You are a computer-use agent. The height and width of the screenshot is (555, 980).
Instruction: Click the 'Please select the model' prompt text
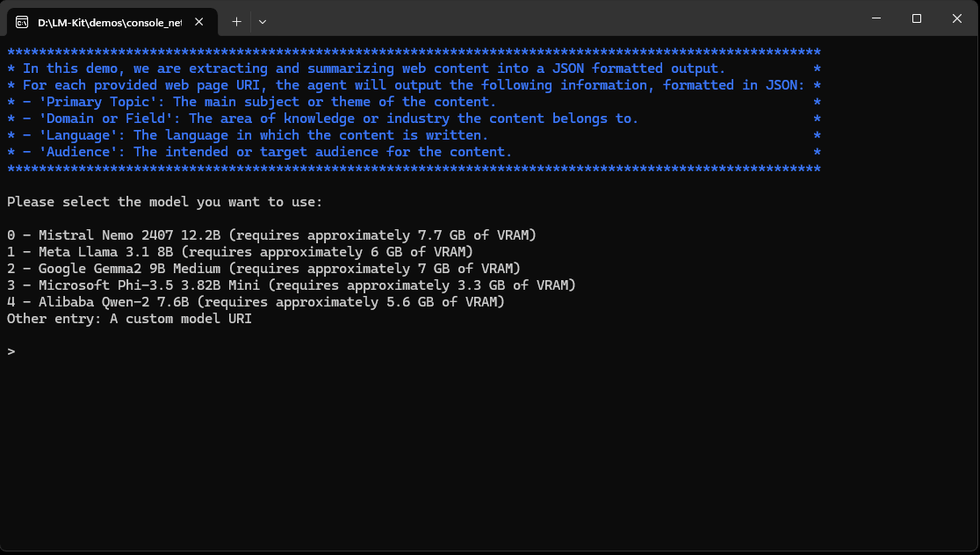pyautogui.click(x=165, y=202)
